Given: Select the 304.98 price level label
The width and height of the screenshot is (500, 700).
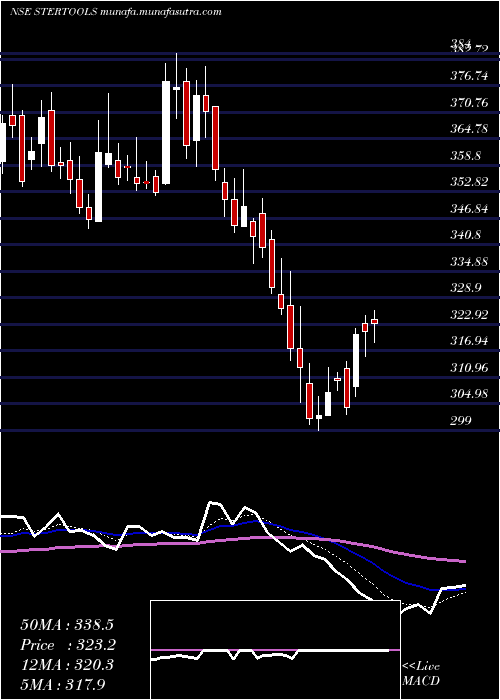Looking at the screenshot, I should [469, 395].
